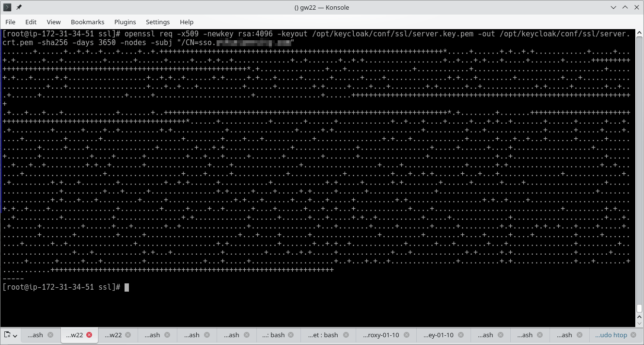
Task: Select the inactive '...w22' tab
Action: pyautogui.click(x=113, y=335)
